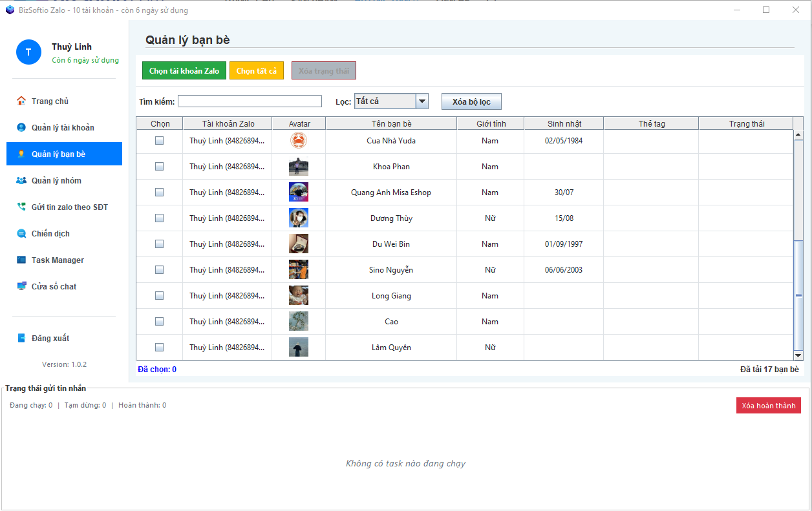812x511 pixels.
Task: Select the checkbox for Dương Thùy row
Action: (x=159, y=218)
